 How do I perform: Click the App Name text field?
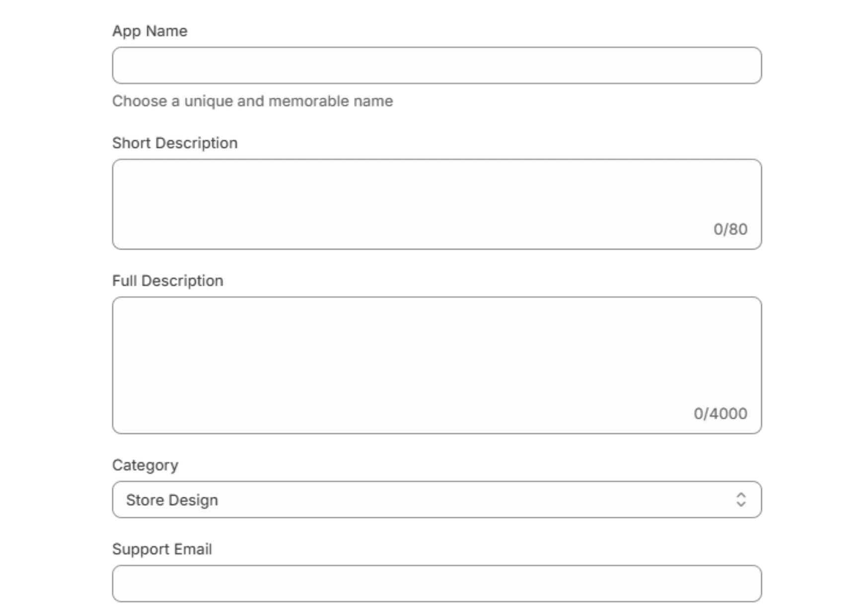[436, 66]
